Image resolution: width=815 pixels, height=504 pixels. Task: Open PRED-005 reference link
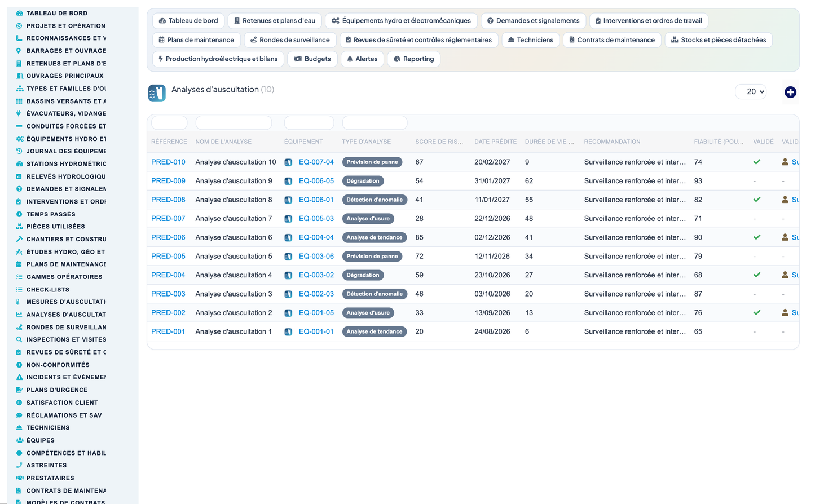[168, 256]
